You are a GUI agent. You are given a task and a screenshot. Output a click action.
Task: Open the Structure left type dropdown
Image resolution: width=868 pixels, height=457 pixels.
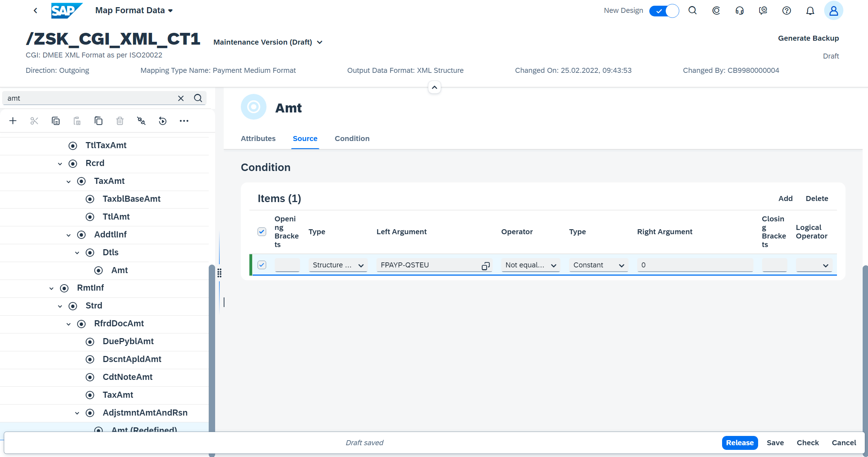click(x=338, y=265)
